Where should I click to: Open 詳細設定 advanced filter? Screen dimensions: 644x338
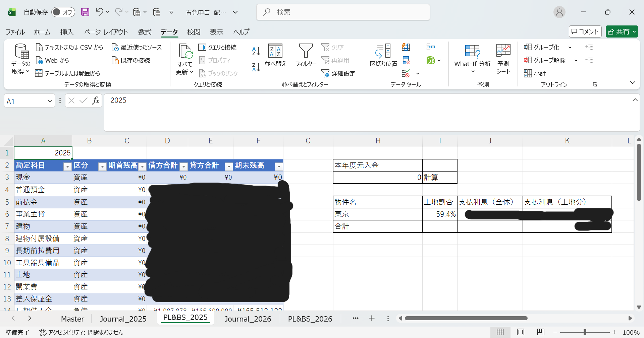tap(338, 73)
